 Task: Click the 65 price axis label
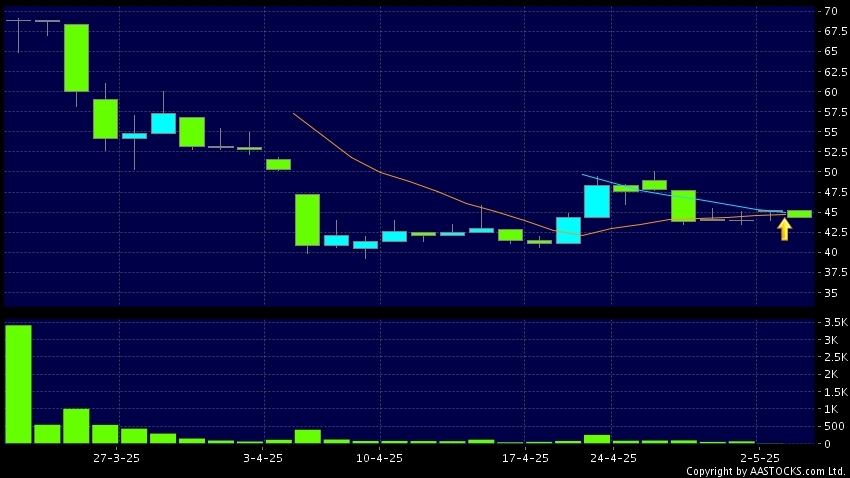(830, 51)
